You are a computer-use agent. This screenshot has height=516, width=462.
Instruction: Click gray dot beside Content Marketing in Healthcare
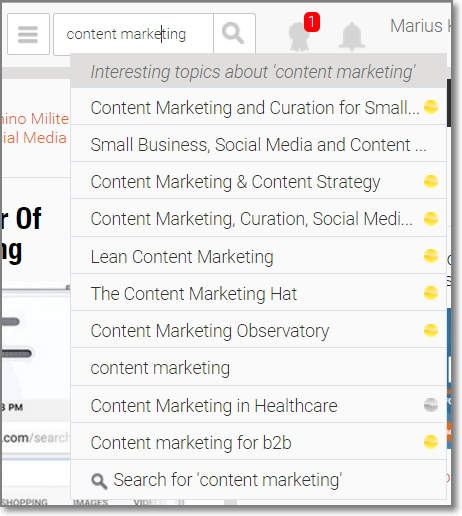(431, 405)
